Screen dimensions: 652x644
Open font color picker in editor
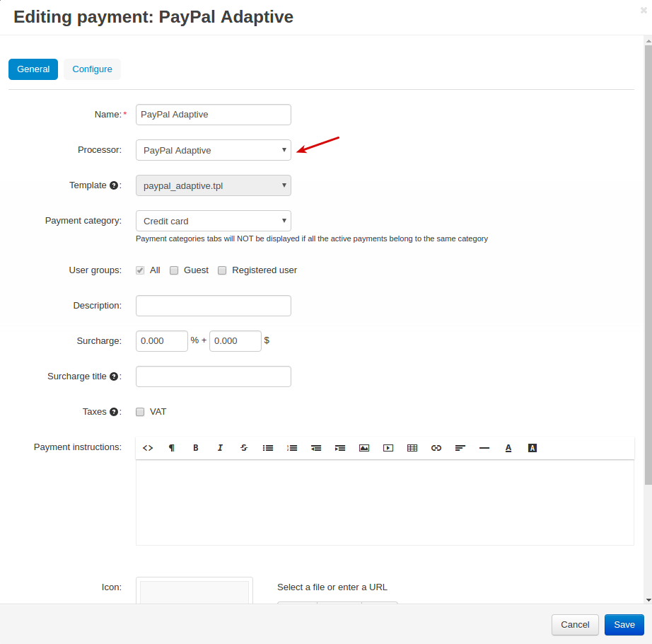click(x=508, y=448)
